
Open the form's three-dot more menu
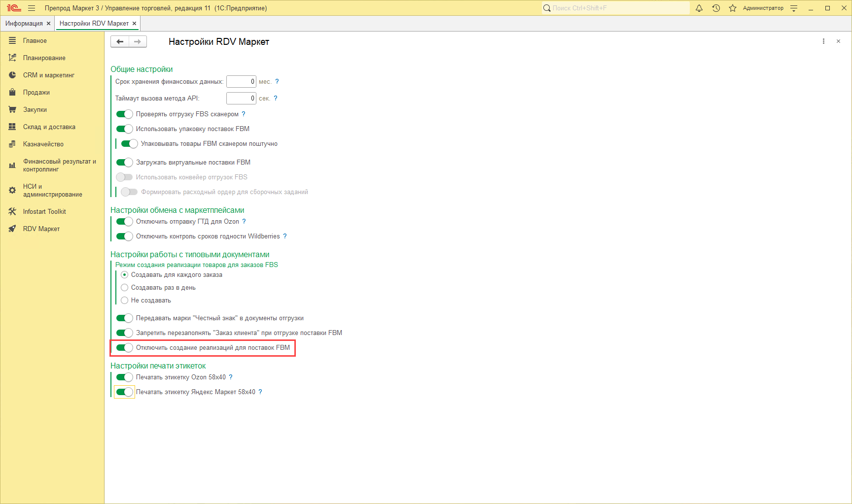(x=823, y=41)
